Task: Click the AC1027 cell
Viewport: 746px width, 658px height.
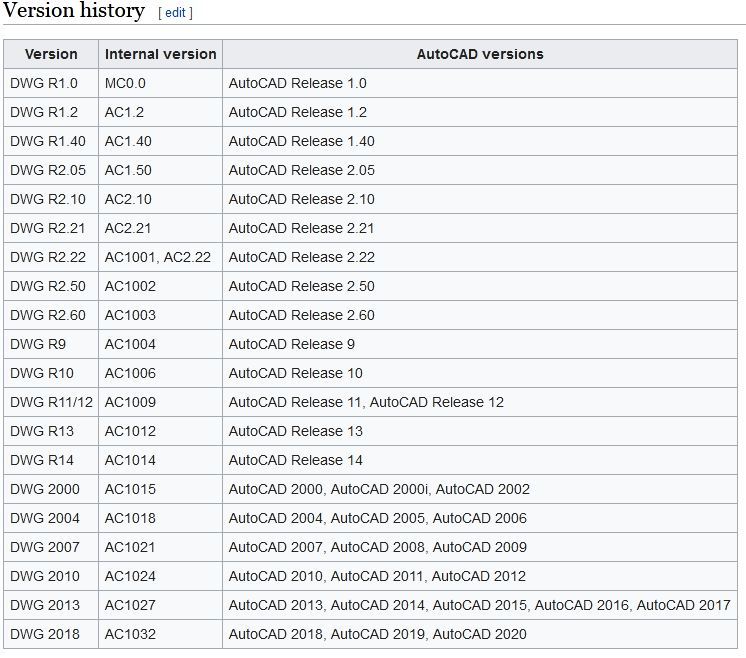Action: pyautogui.click(x=160, y=606)
